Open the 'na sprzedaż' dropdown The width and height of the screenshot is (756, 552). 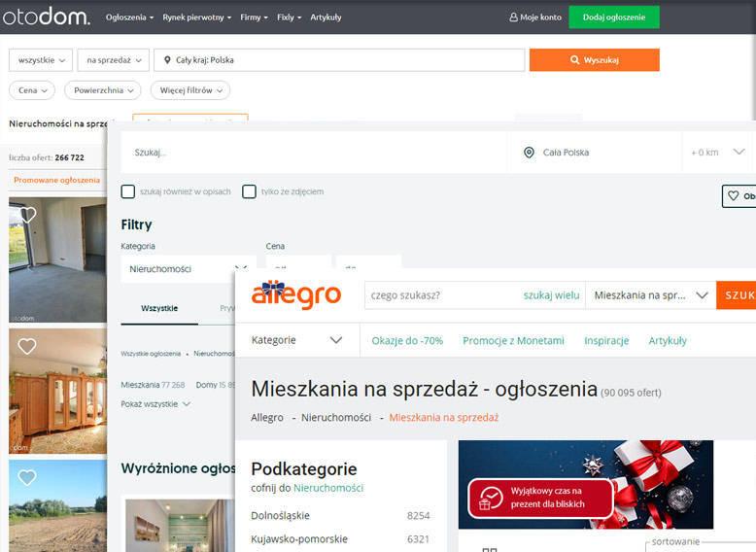point(114,60)
